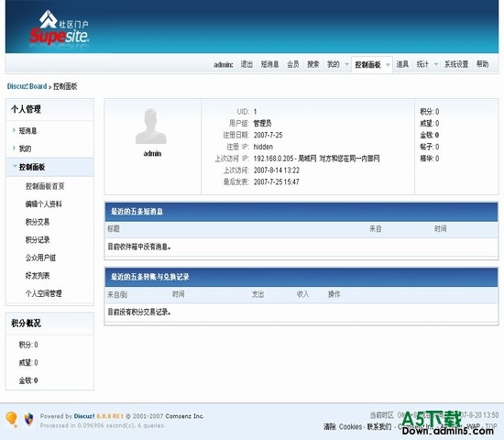Viewport: 504px width, 440px height.
Task: Click the 上次访问 time 2007-8-14 13:22
Action: (277, 170)
